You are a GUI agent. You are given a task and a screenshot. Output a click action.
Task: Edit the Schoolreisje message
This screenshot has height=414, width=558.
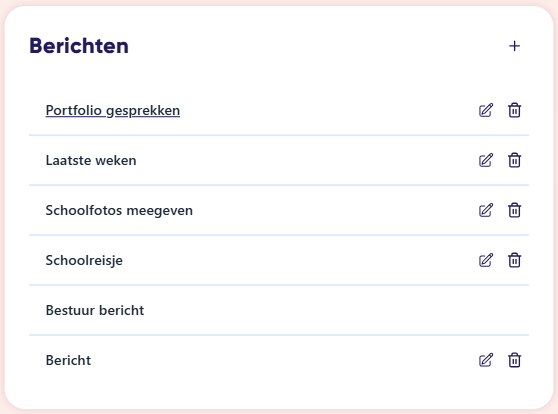click(x=486, y=260)
